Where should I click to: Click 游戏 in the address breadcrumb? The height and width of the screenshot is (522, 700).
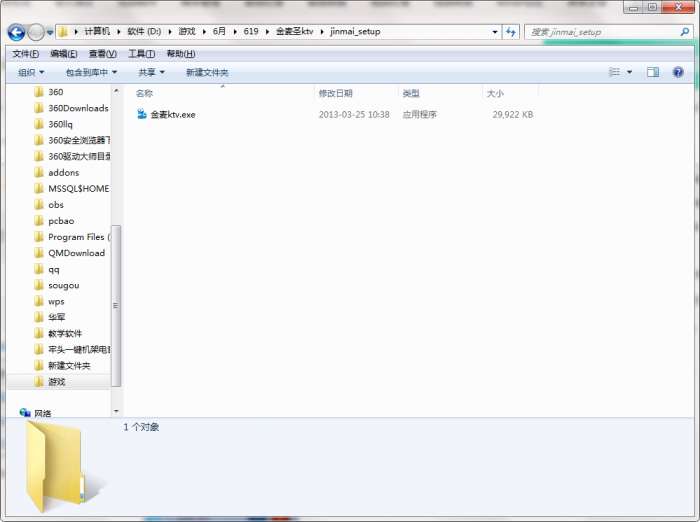coord(187,31)
